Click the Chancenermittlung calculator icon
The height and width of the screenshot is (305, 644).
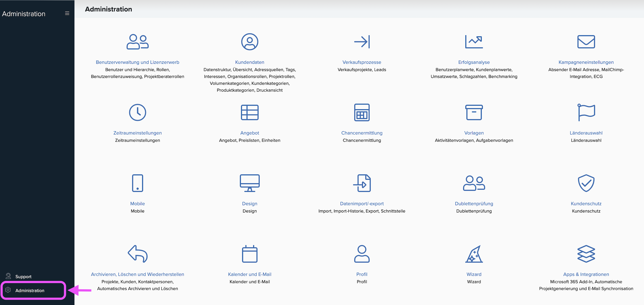pyautogui.click(x=362, y=112)
